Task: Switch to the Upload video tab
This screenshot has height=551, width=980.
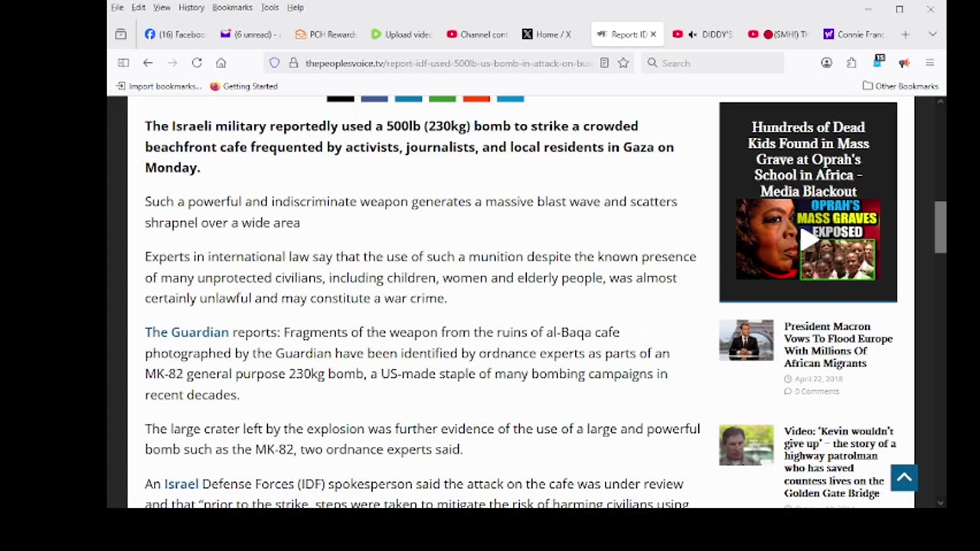Action: tap(401, 34)
